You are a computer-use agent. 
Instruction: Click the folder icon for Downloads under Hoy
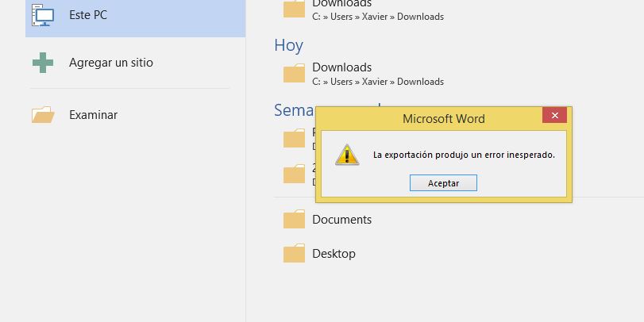[294, 73]
